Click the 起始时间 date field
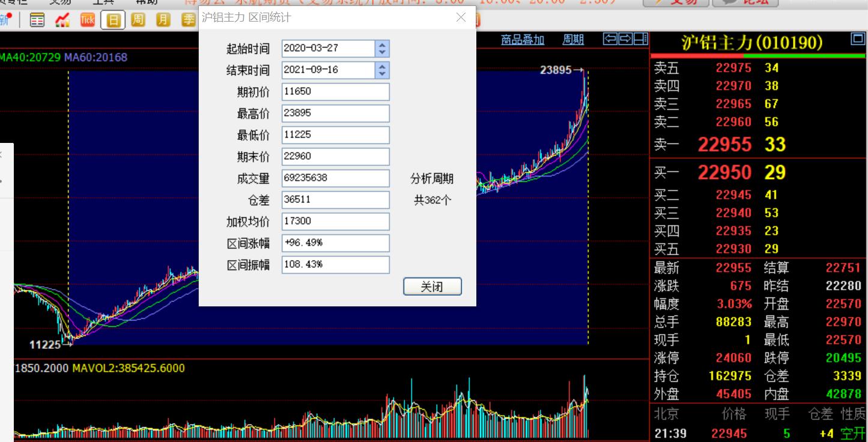 [328, 49]
